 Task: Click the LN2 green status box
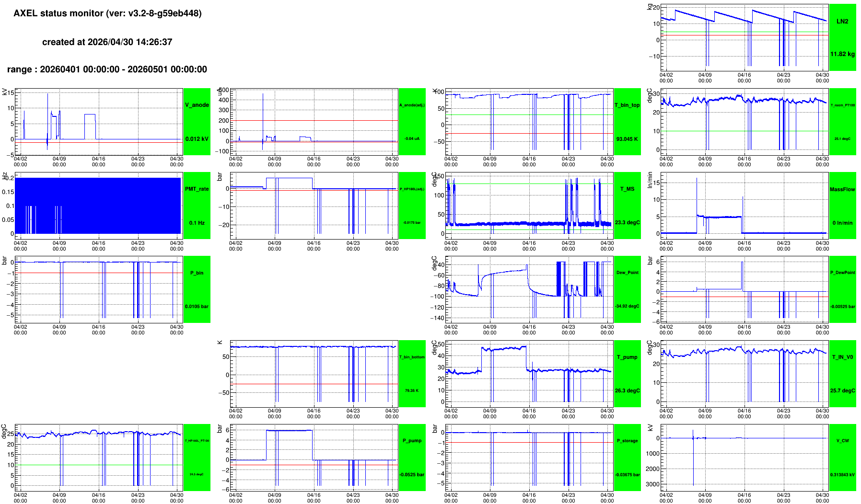(x=842, y=37)
